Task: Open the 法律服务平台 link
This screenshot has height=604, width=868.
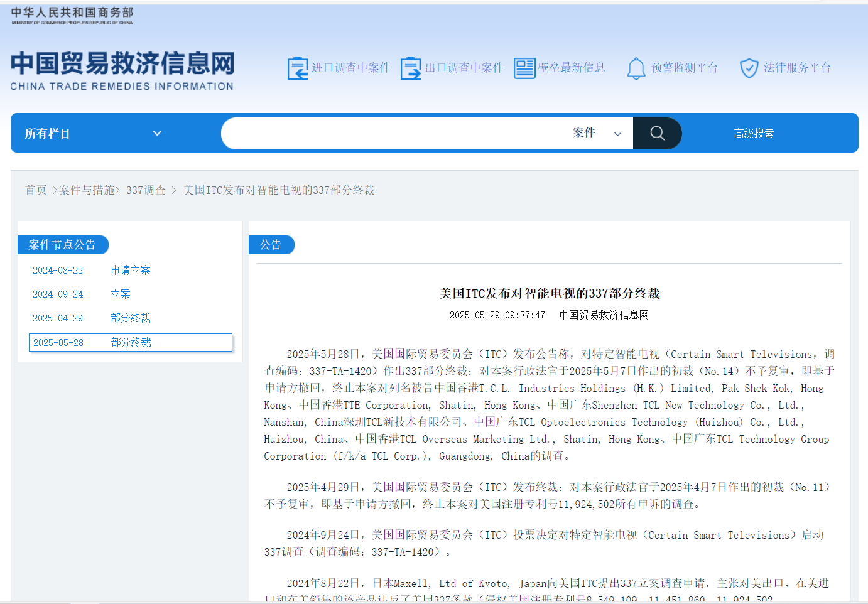Action: coord(797,68)
